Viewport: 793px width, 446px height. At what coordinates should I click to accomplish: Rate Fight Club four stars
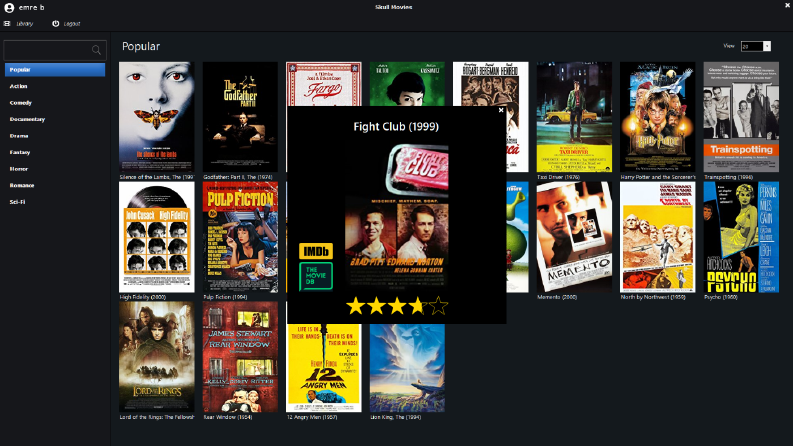(418, 306)
